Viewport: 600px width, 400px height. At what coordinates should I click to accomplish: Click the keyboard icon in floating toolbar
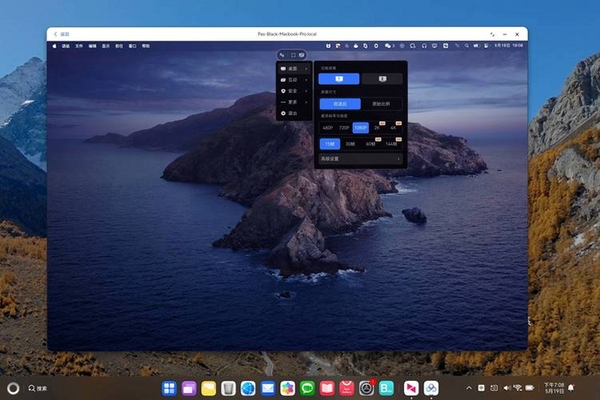click(x=302, y=55)
